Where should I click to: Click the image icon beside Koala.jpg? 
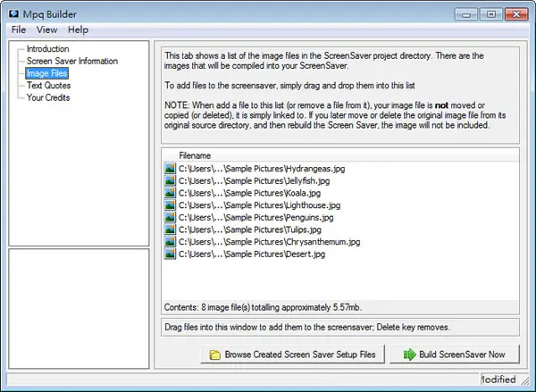(170, 193)
